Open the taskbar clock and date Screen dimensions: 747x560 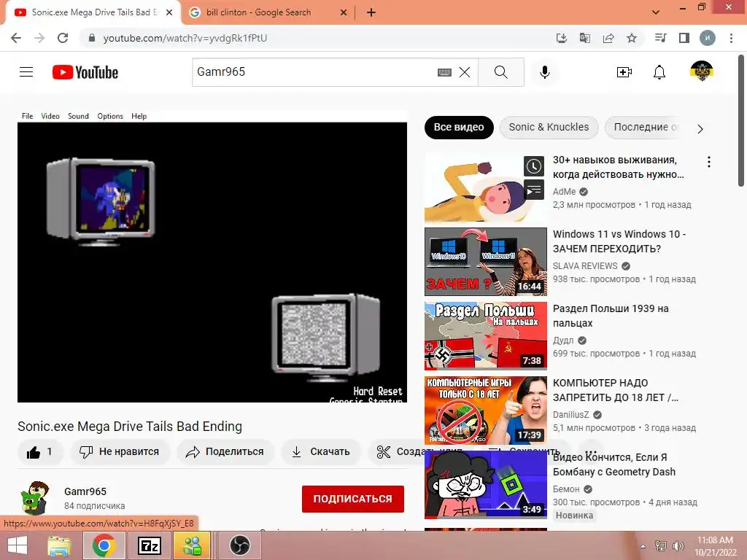[x=715, y=546]
